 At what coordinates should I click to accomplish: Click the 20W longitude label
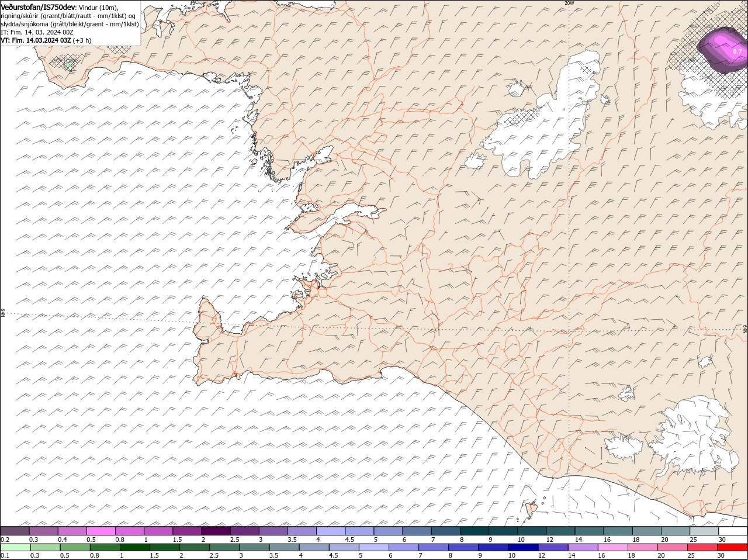(569, 3)
